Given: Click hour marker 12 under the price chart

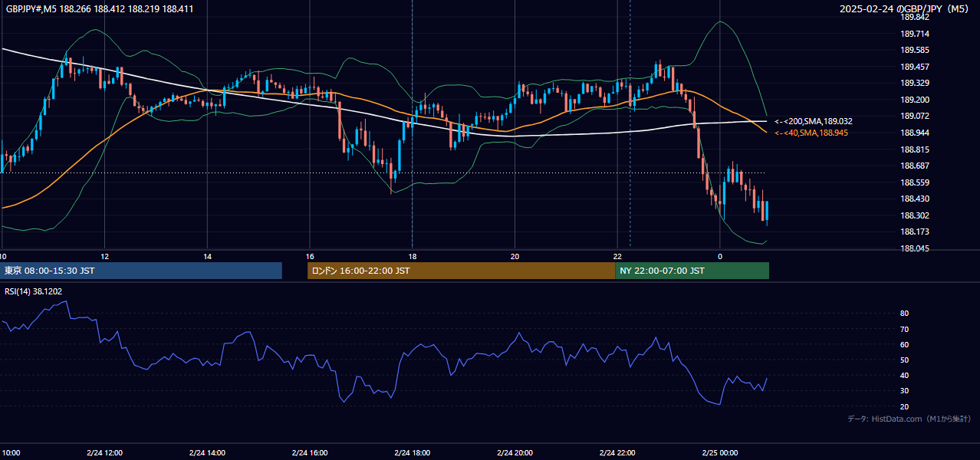Looking at the screenshot, I should (104, 256).
